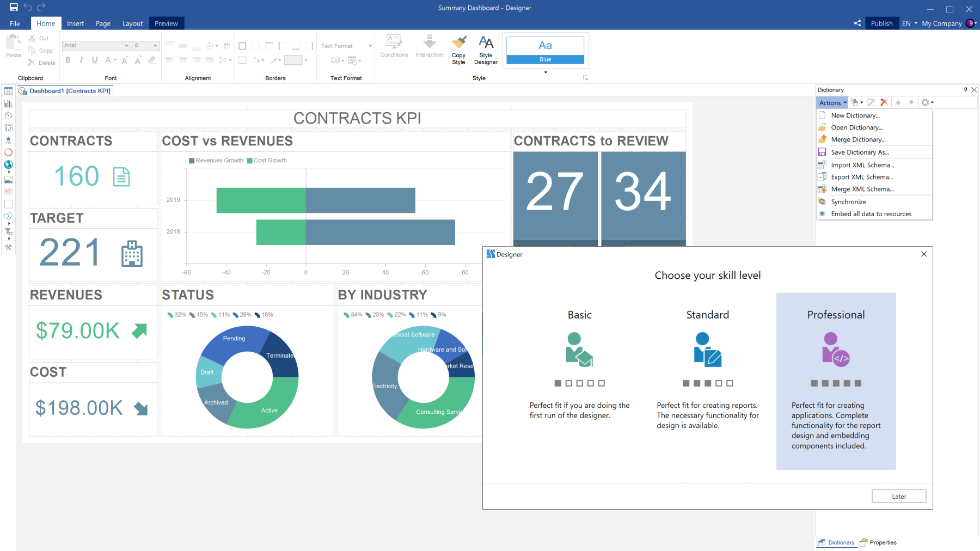This screenshot has width=980, height=551.
Task: Open the EN language dropdown
Action: (x=909, y=23)
